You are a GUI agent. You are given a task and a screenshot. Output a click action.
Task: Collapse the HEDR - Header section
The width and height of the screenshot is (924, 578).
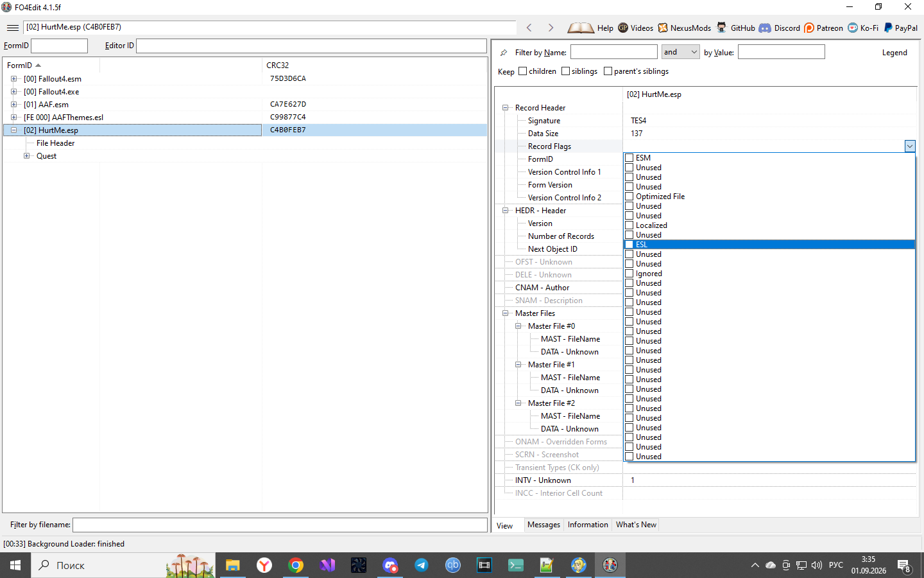pos(505,211)
